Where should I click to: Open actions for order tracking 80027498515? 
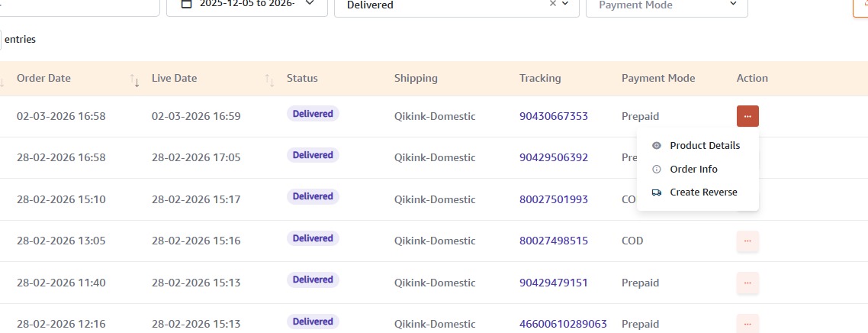747,241
